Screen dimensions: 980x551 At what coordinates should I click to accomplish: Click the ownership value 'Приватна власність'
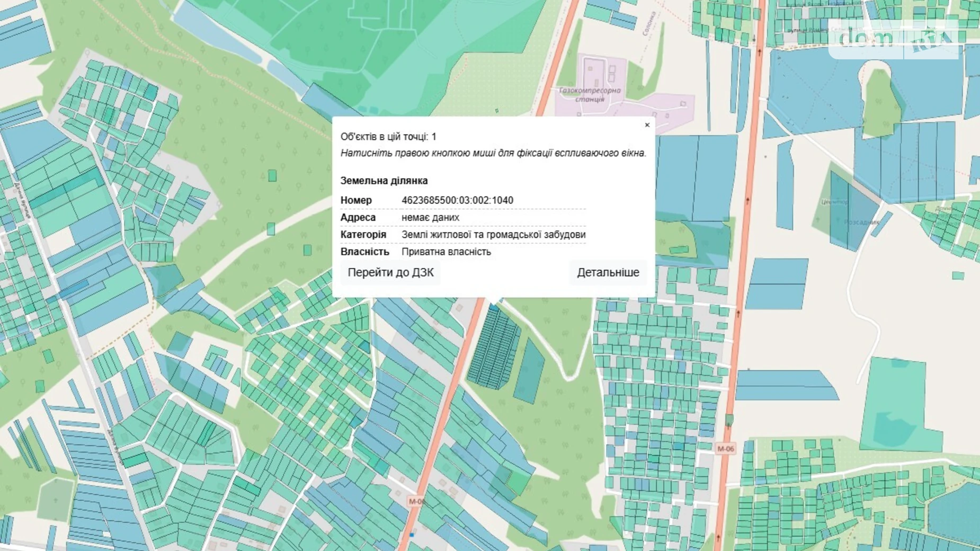446,252
